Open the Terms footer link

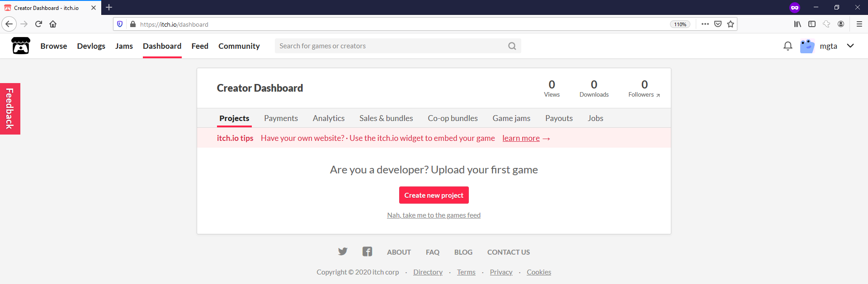click(x=466, y=272)
